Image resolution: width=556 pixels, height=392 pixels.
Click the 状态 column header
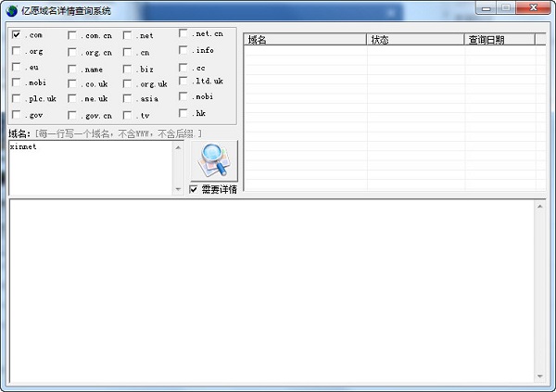pyautogui.click(x=415, y=39)
